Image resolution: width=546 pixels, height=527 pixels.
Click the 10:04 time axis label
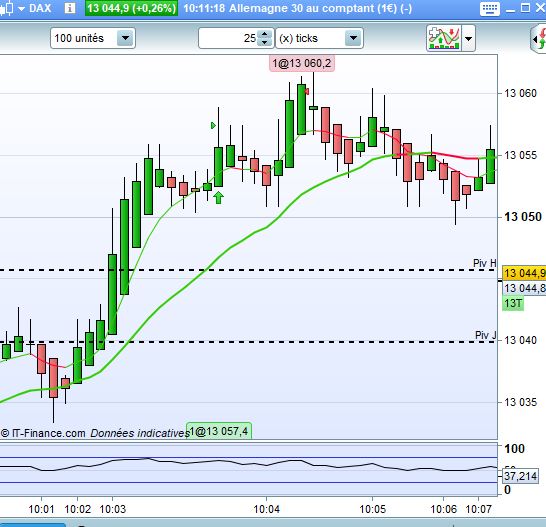(x=266, y=509)
